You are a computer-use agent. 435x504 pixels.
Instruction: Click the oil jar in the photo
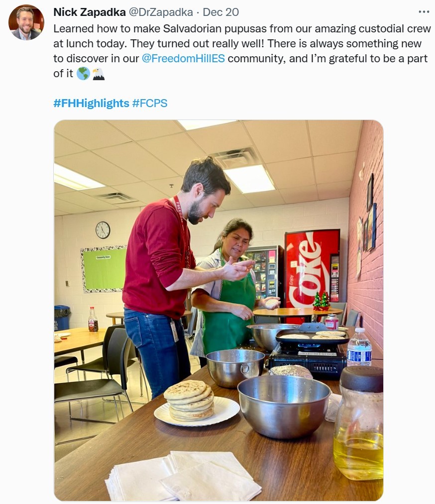[x=358, y=423]
